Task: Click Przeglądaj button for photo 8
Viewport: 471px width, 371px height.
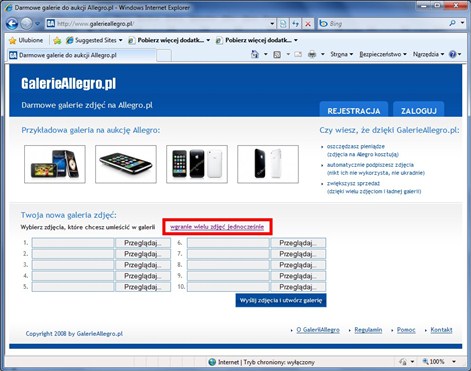Action: (298, 265)
